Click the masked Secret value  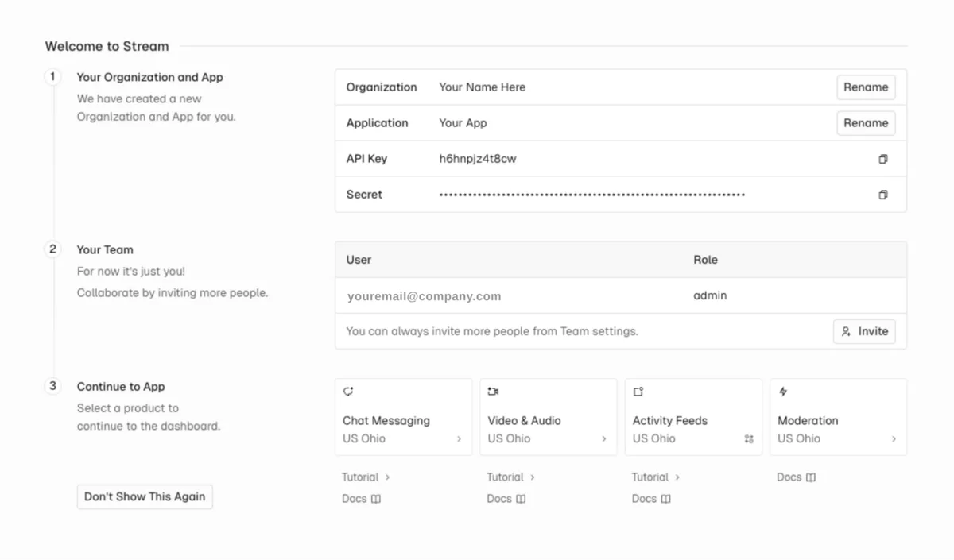coord(592,195)
